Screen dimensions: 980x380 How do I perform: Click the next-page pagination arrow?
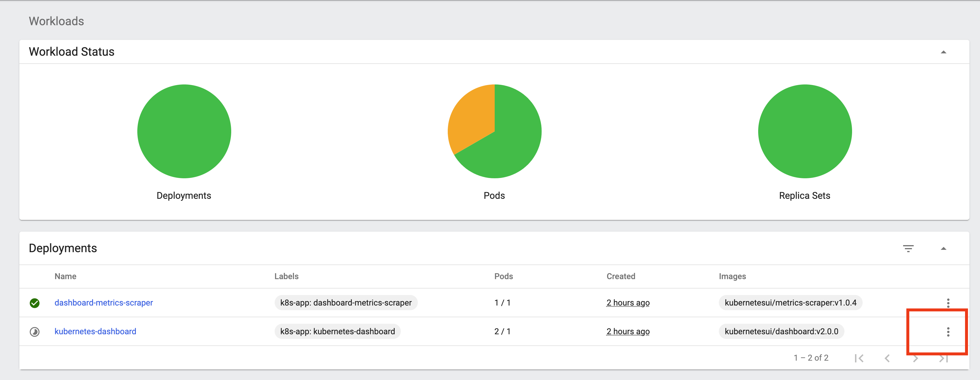point(915,358)
